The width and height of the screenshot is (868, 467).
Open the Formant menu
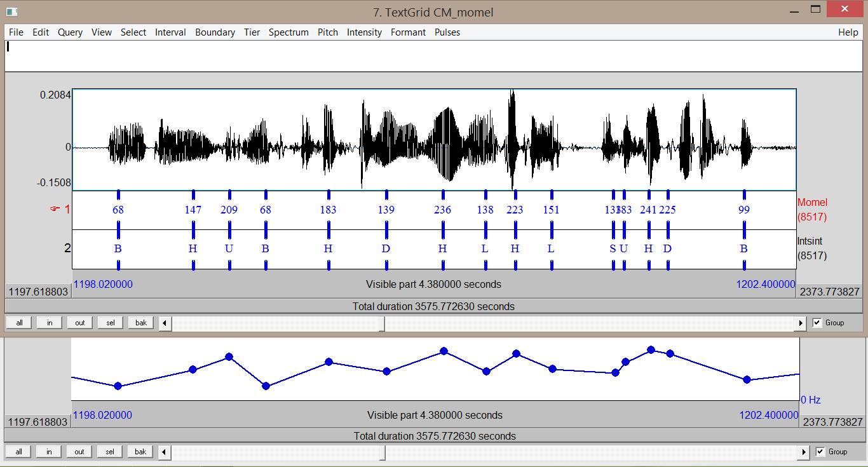408,32
